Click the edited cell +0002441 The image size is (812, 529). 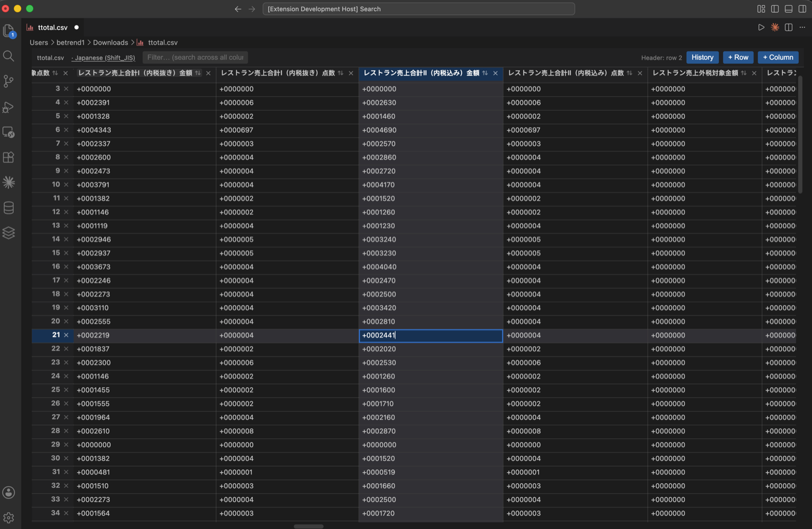(x=431, y=335)
